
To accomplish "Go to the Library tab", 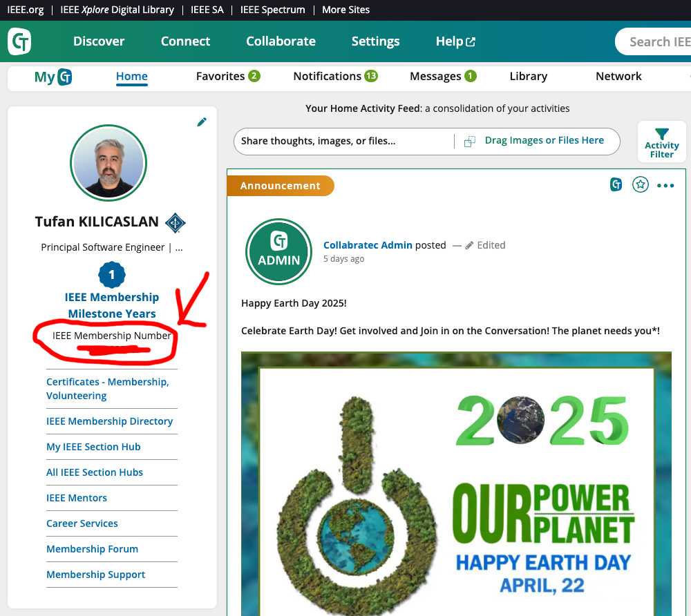I will pos(529,76).
